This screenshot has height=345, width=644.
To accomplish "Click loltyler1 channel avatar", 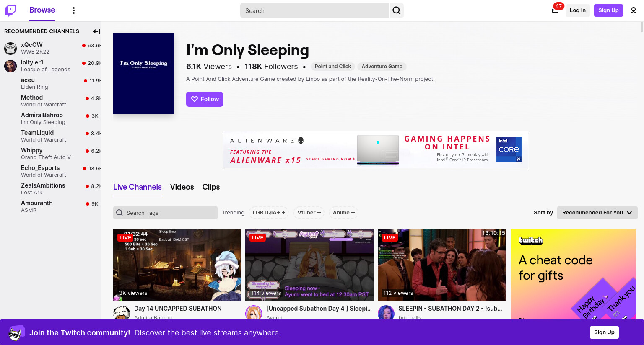I will [10, 66].
